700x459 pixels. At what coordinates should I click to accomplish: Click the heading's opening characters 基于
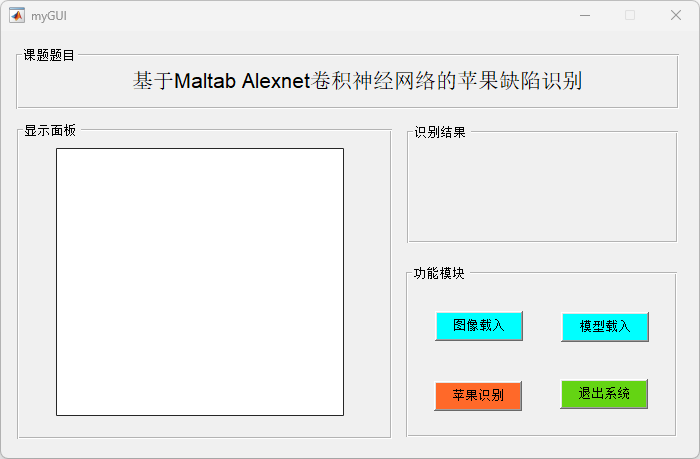(x=153, y=81)
